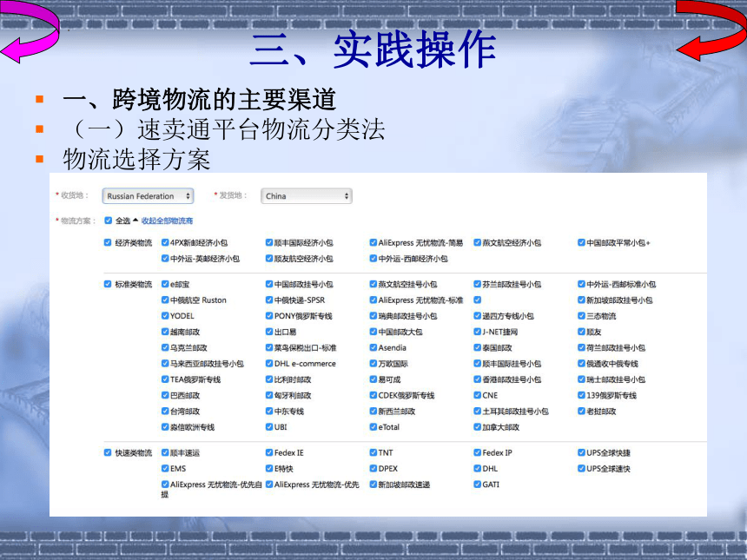The height and width of the screenshot is (560, 747).
Task: Uncheck the TNT express option
Action: (373, 452)
